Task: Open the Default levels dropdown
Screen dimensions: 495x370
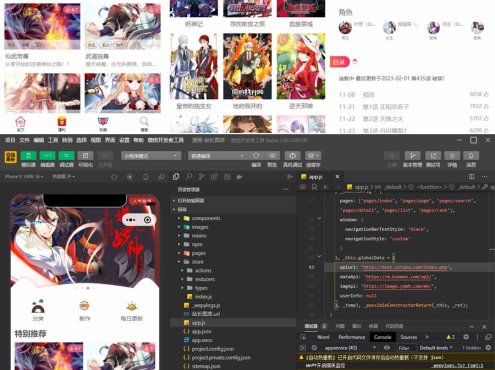Action: pos(436,348)
